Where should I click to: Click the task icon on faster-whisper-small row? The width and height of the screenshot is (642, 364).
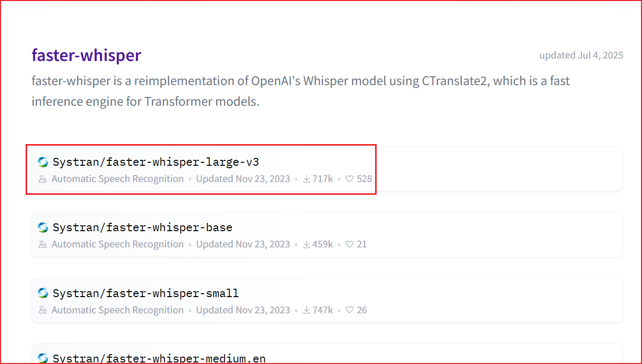[x=43, y=310]
